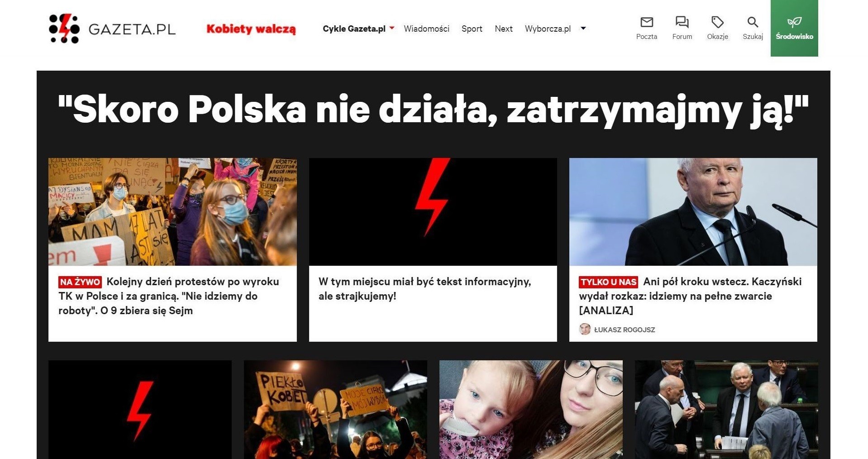The width and height of the screenshot is (868, 459).
Task: Click the main headline Skoro Polska nie działa
Action: [433, 109]
